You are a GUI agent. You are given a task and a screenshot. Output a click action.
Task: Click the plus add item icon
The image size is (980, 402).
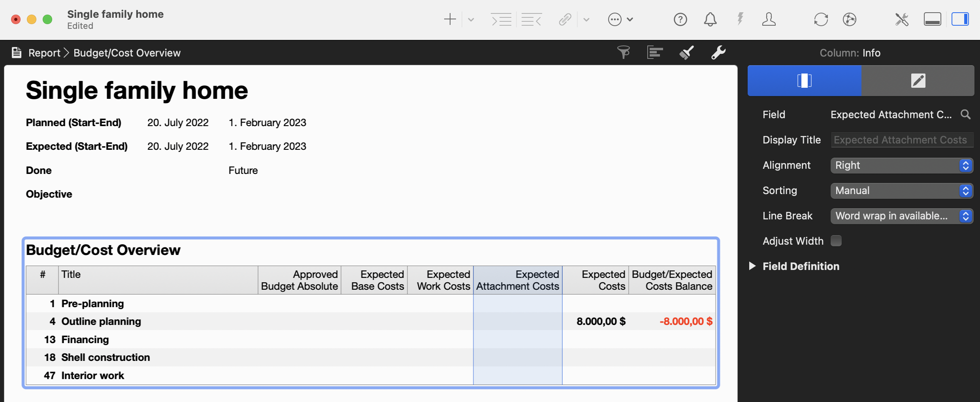click(x=450, y=19)
